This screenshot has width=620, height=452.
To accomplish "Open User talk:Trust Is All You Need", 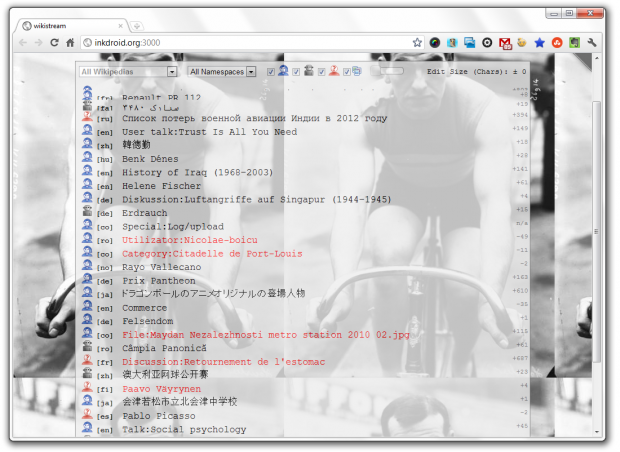I will [x=210, y=132].
